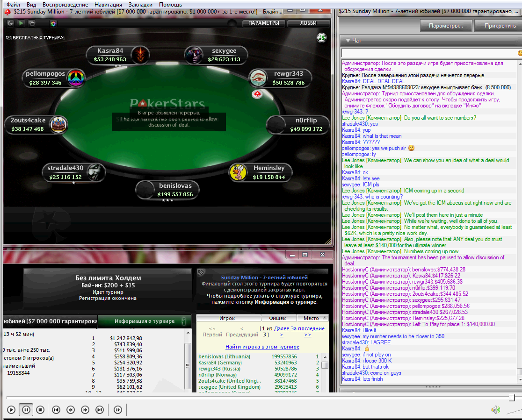Image resolution: width=522 pixels, height=420 pixels.
Task: Skip to the next hand in replay
Action: (x=100, y=410)
